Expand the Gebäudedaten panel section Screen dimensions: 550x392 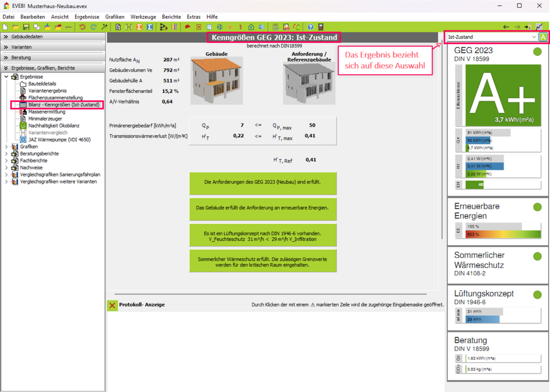click(6, 37)
